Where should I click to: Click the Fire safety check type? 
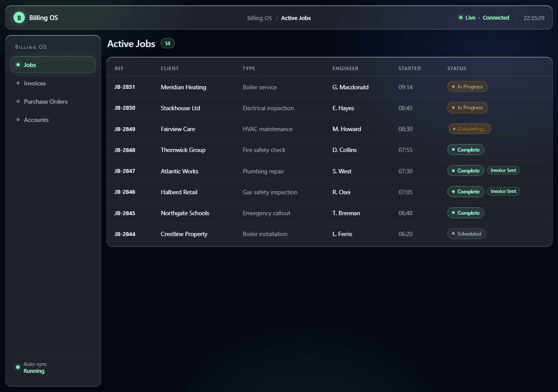coord(264,150)
